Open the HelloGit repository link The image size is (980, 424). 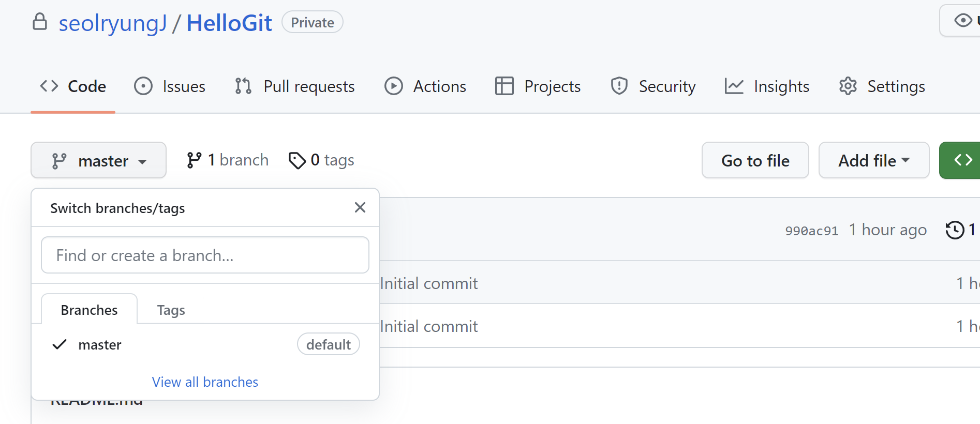229,23
